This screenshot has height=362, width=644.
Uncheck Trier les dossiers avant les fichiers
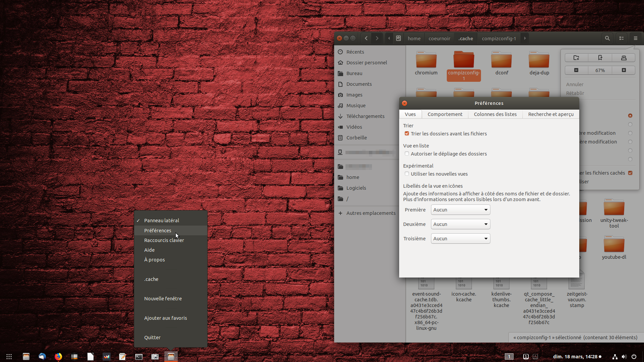coord(407,133)
